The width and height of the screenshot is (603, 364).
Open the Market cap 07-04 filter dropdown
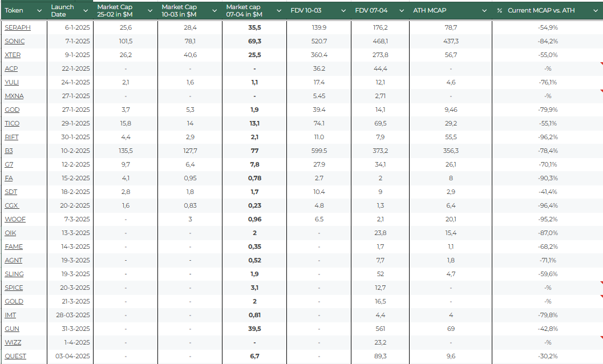pyautogui.click(x=279, y=11)
